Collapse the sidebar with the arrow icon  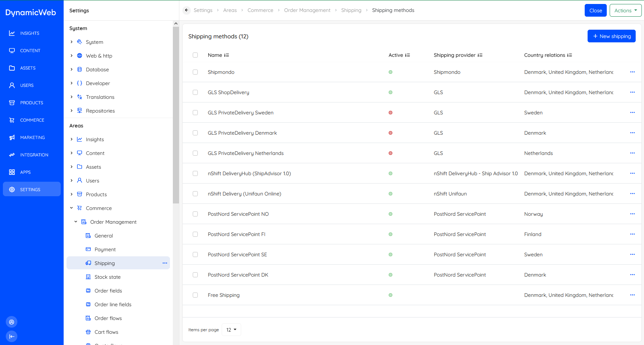click(x=12, y=336)
